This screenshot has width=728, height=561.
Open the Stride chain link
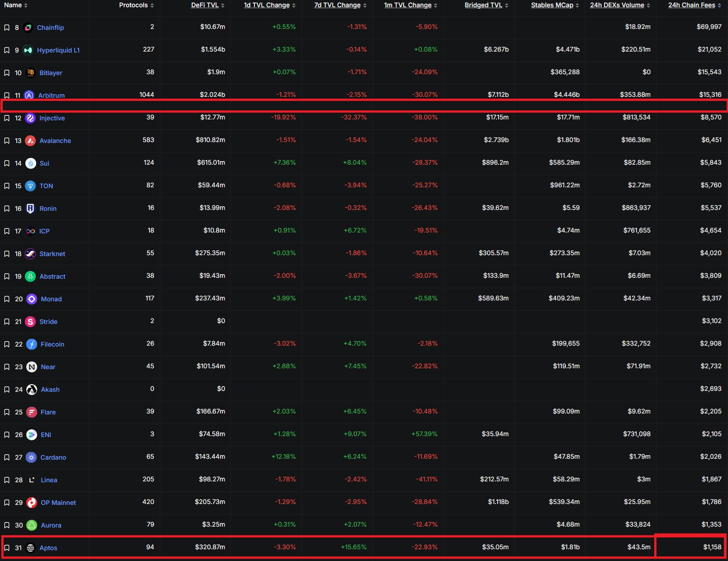point(48,322)
